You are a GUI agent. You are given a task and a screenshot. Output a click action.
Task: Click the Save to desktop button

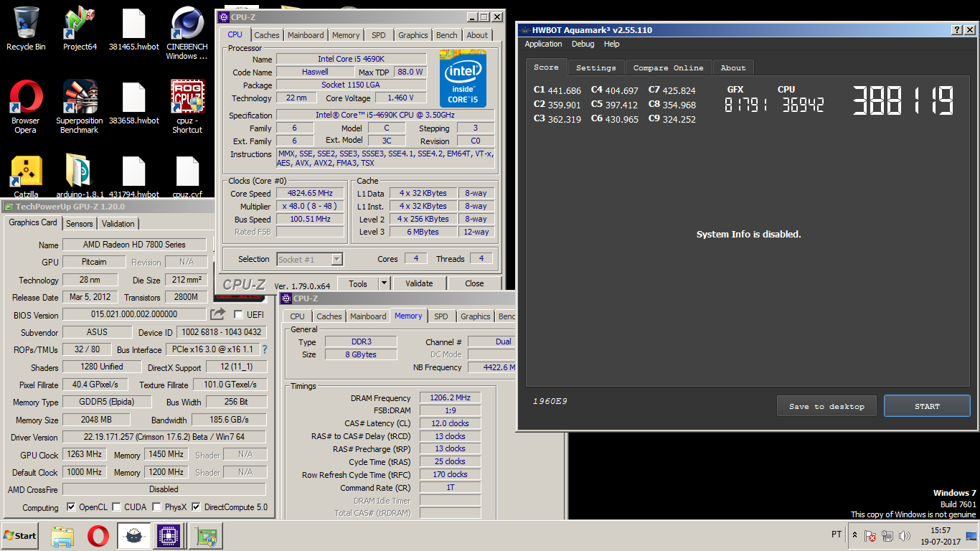click(x=826, y=406)
